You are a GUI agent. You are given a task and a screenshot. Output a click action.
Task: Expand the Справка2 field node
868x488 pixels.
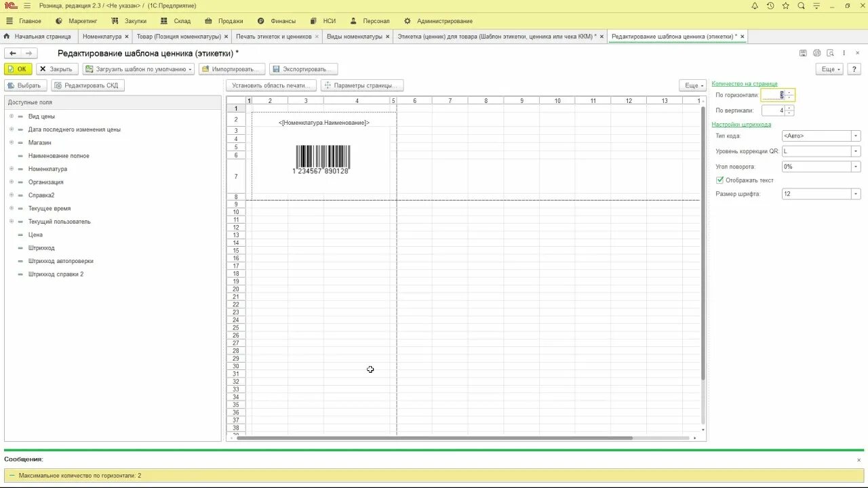coord(12,195)
